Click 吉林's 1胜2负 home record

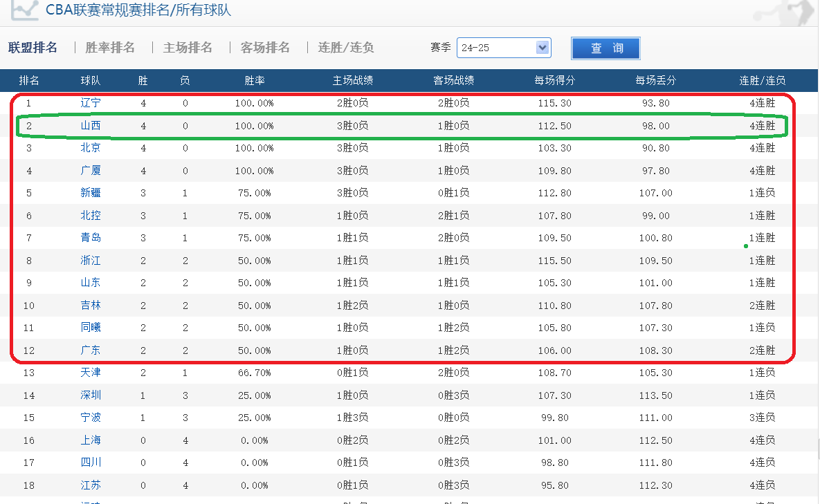(352, 306)
